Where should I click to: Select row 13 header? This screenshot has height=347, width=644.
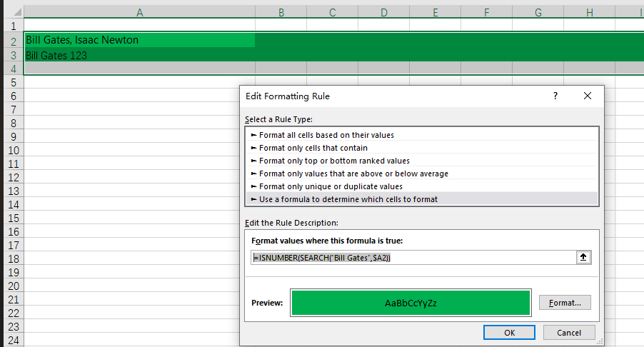(14, 191)
